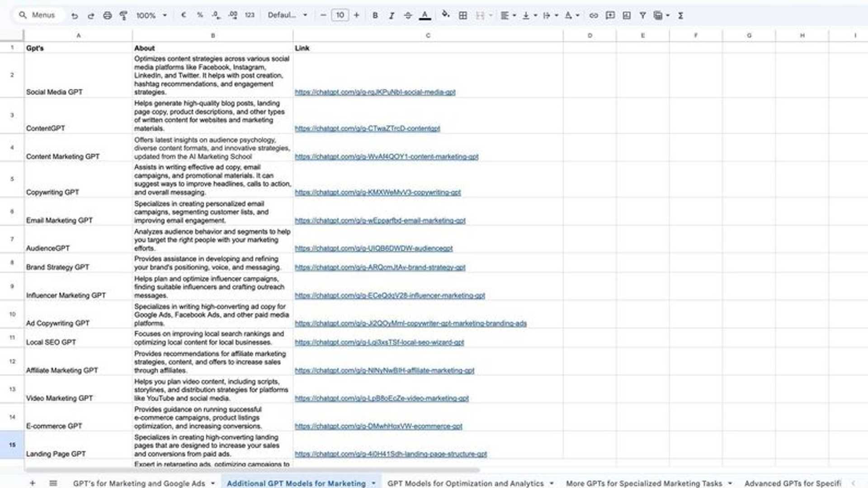Click the borders icon
Viewport: 868px width, 488px height.
463,15
